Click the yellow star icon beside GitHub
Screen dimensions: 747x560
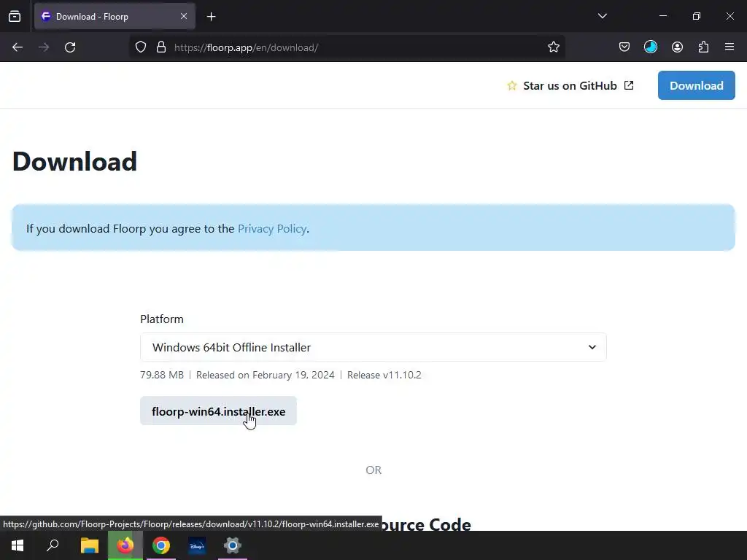click(511, 86)
